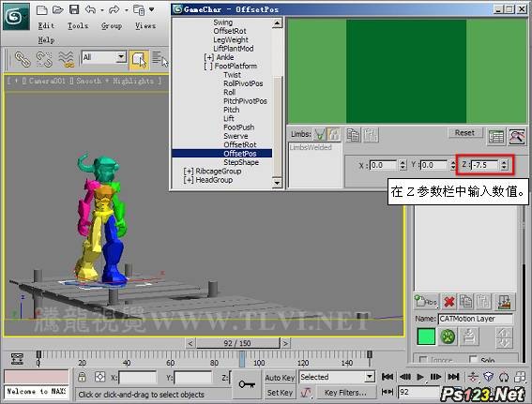This screenshot has height=404, width=532.
Task: Unlink Selection broken chain tool
Action: 44,59
